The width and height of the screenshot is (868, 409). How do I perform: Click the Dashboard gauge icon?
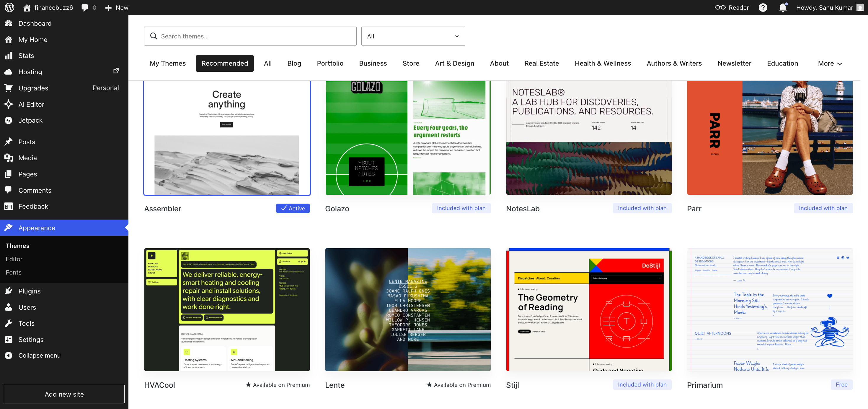(x=9, y=23)
